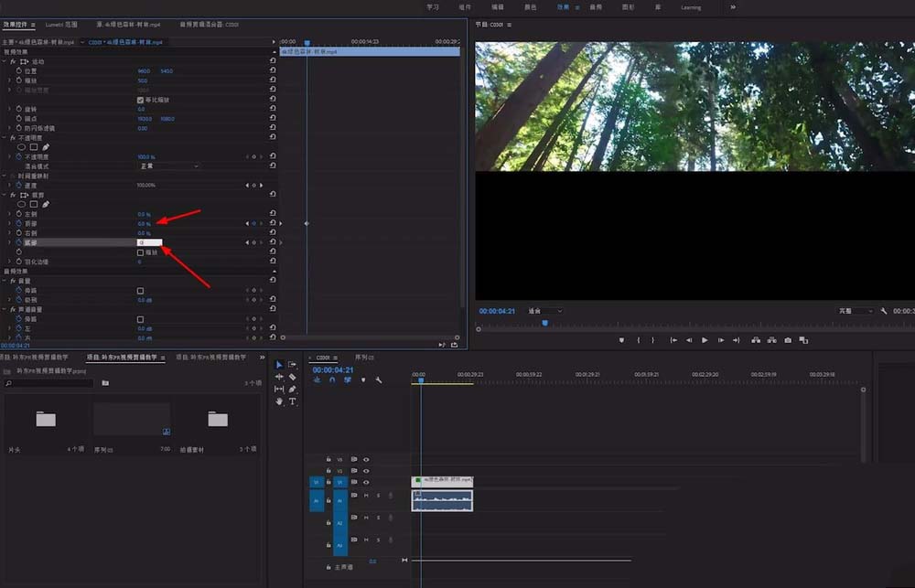Image resolution: width=915 pixels, height=588 pixels.
Task: Pick the Razor tool
Action: coord(293,377)
